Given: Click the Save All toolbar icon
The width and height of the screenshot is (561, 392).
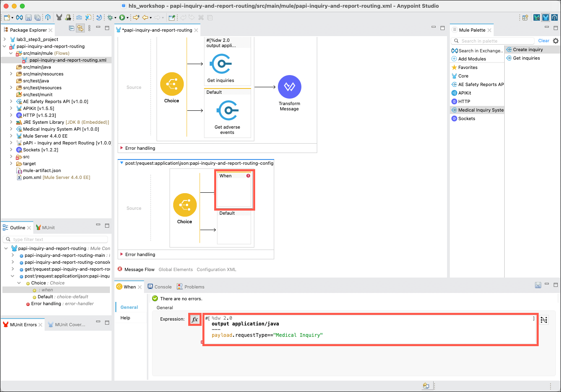Looking at the screenshot, I should point(37,17).
